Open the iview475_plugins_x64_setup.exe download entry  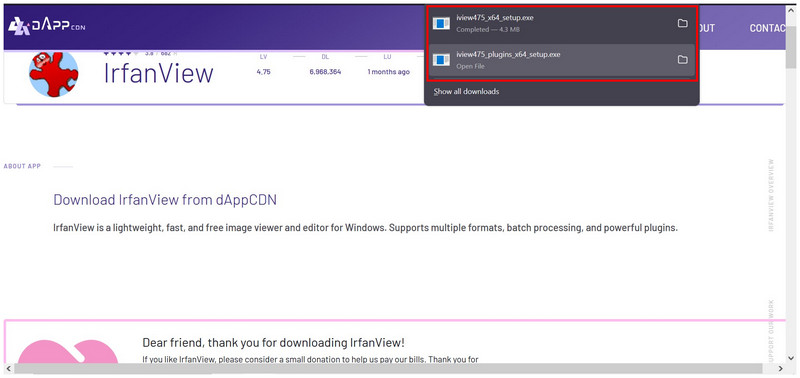click(562, 60)
